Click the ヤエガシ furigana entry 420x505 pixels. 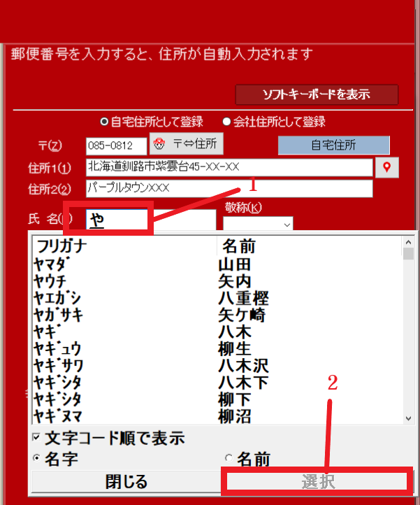pos(57,299)
